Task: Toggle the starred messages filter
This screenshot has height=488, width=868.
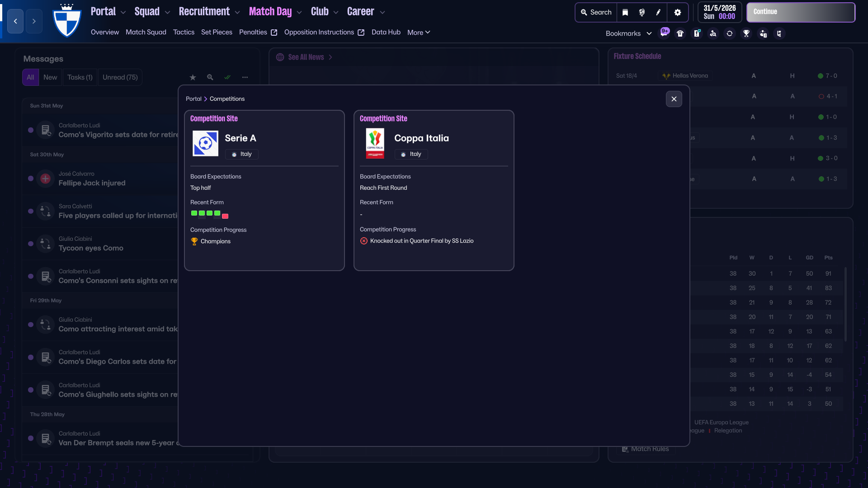Action: click(193, 77)
